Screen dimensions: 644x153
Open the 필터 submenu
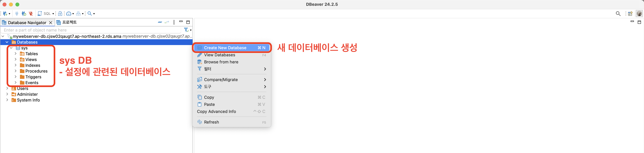pos(231,69)
